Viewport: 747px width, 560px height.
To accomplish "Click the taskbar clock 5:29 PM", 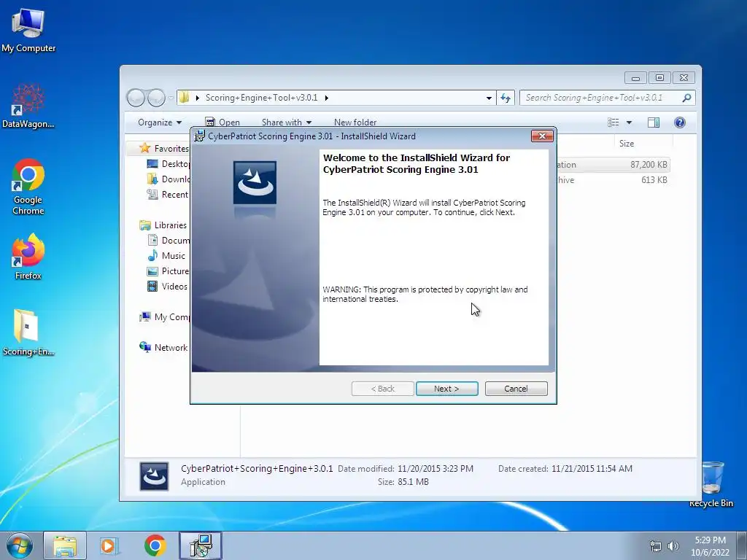I will [710, 546].
